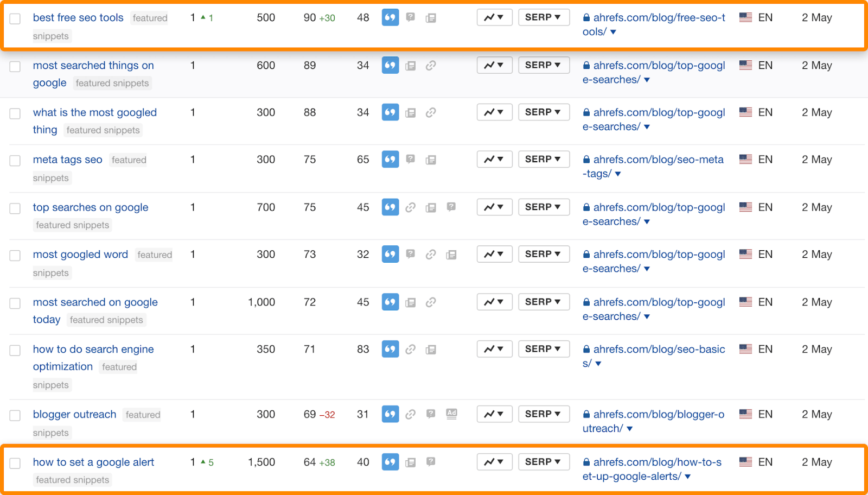Open the URL dropdown arrow next to ahrefs.com/blog/free-seo-tools
This screenshot has height=495, width=868.
tap(613, 31)
